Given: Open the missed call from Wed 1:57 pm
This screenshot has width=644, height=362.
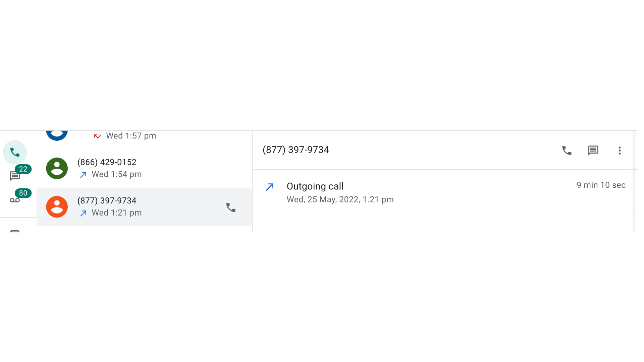Looking at the screenshot, I should click(x=144, y=136).
